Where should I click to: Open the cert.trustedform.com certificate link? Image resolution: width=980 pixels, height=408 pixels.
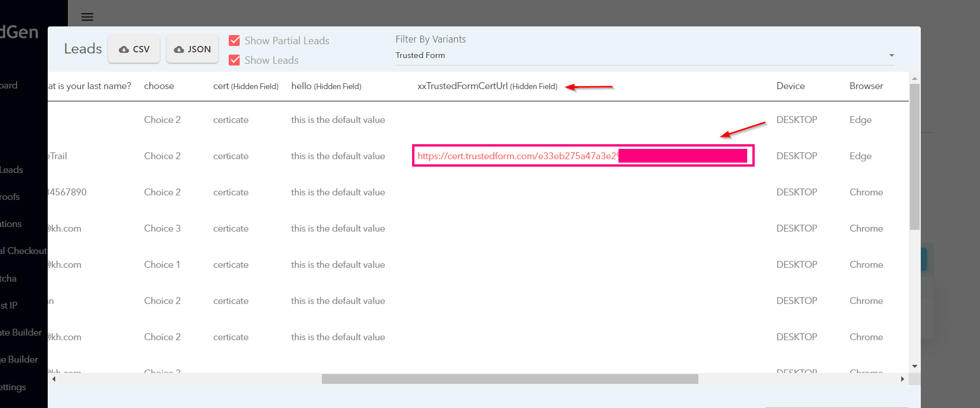coord(517,156)
